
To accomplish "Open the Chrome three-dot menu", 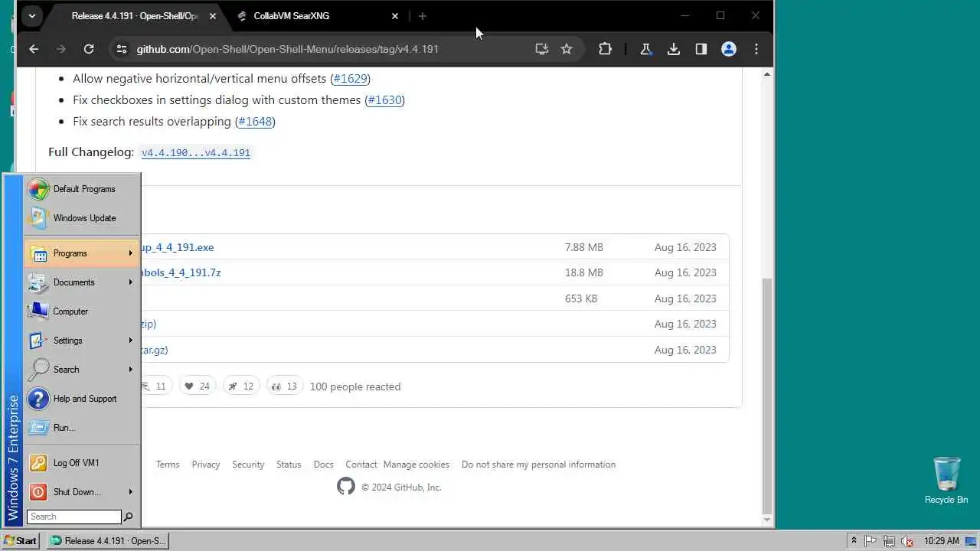I will click(x=756, y=49).
